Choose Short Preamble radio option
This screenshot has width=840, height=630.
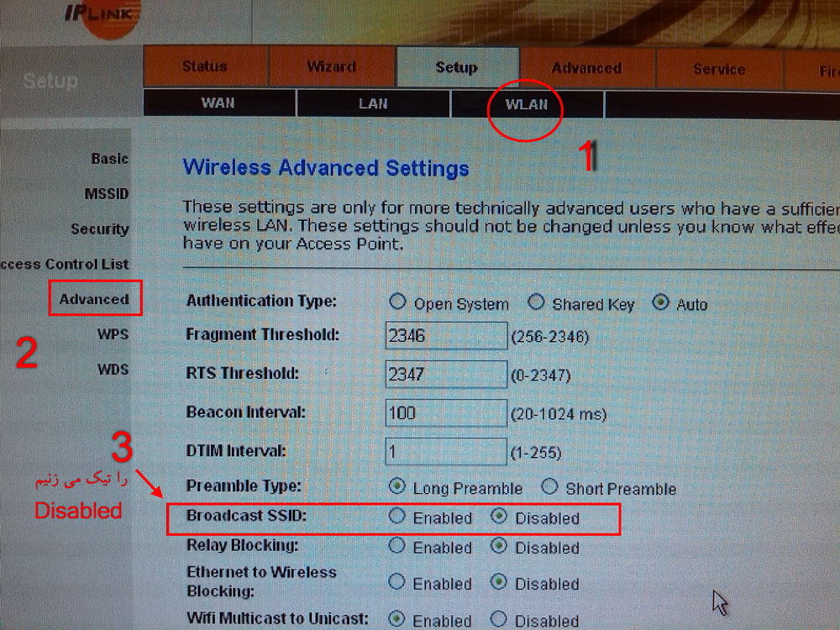point(549,487)
